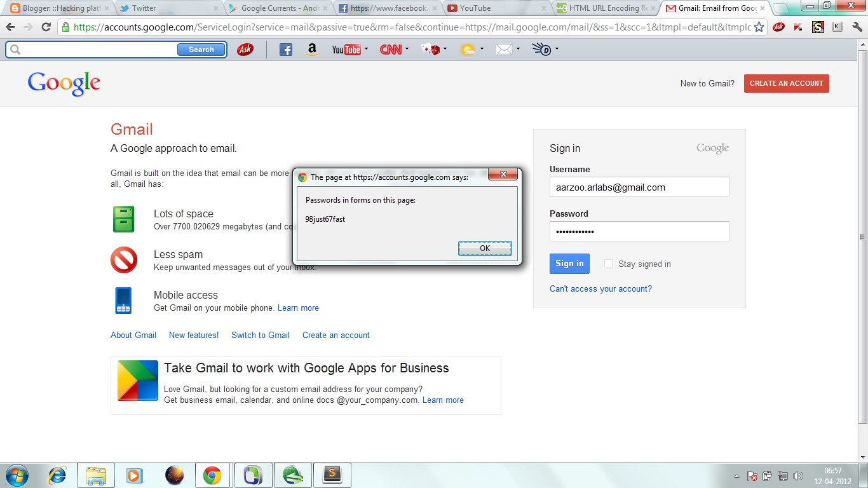
Task: Click the Kaspersky extension icon
Action: [798, 27]
